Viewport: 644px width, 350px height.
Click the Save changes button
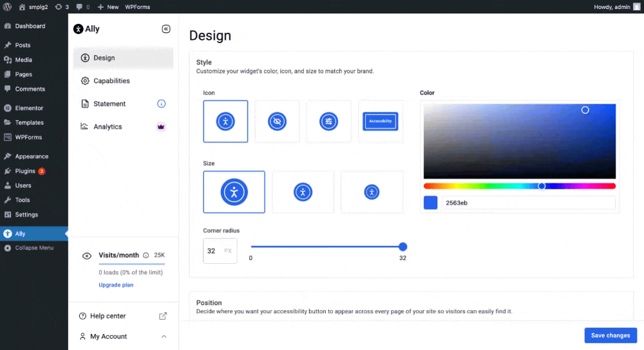610,335
